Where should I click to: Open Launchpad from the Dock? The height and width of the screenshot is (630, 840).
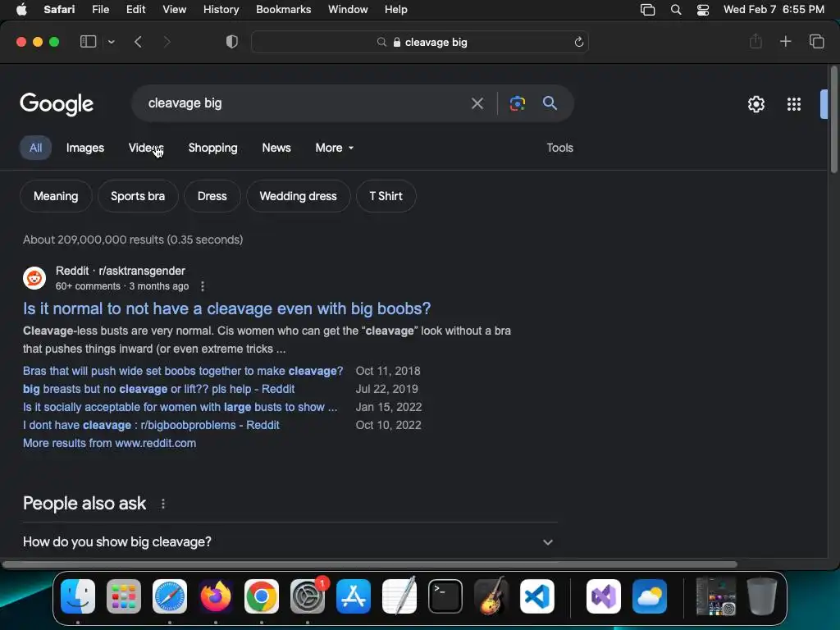(x=124, y=596)
